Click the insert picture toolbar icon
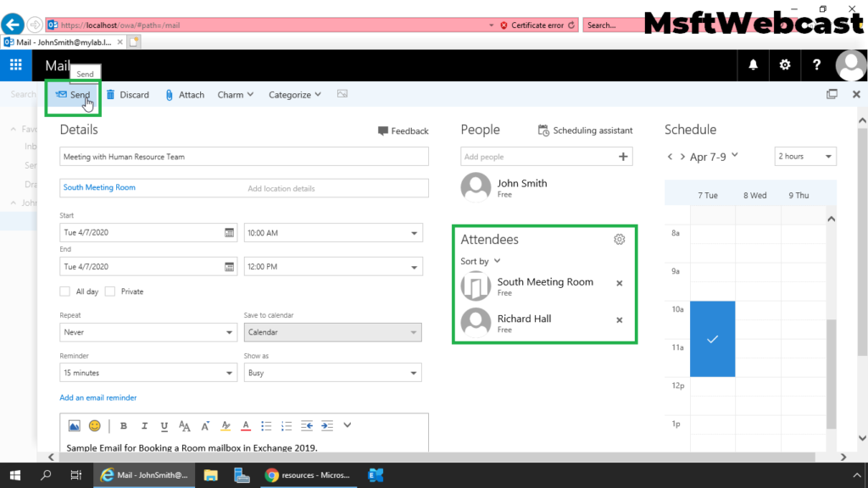 [342, 94]
